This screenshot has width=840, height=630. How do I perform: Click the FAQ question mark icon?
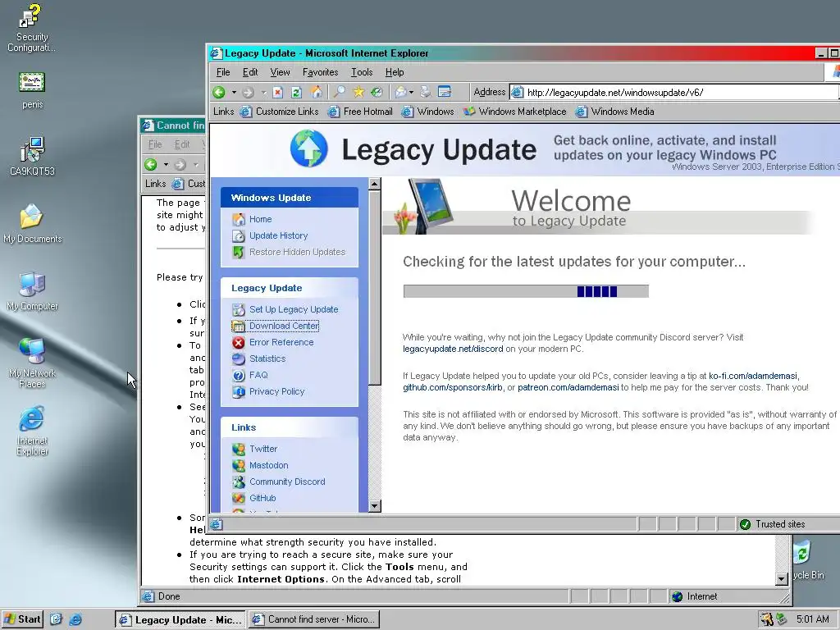point(239,376)
